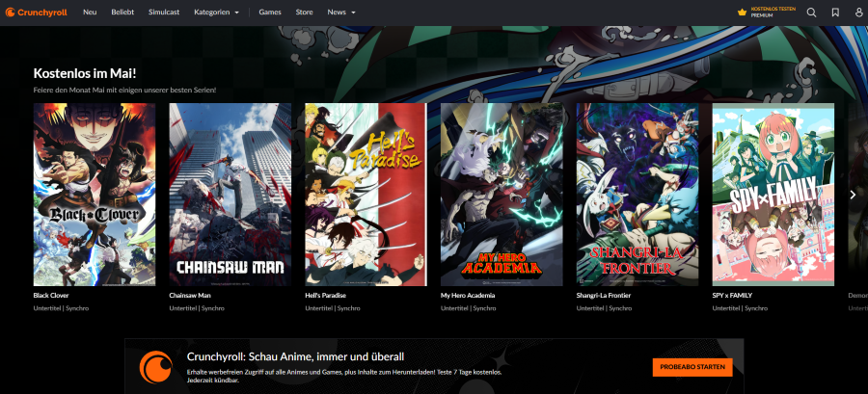Click the orange Crunchyroll icon in the promo banner
Image resolution: width=868 pixels, height=394 pixels.
tap(155, 367)
